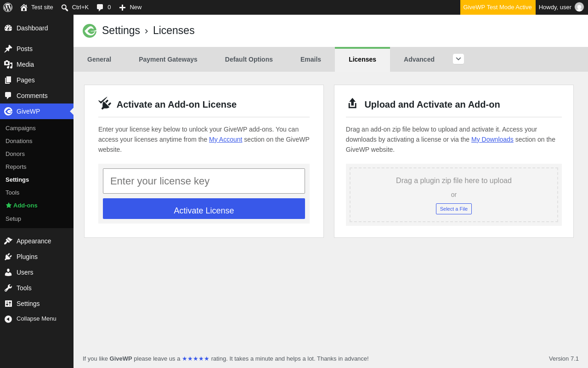
Task: Collapse the admin sidebar menu
Action: click(30, 319)
